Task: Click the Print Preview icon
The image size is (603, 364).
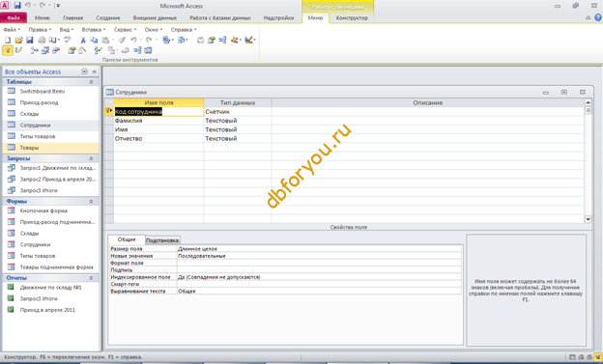Action: (53, 40)
